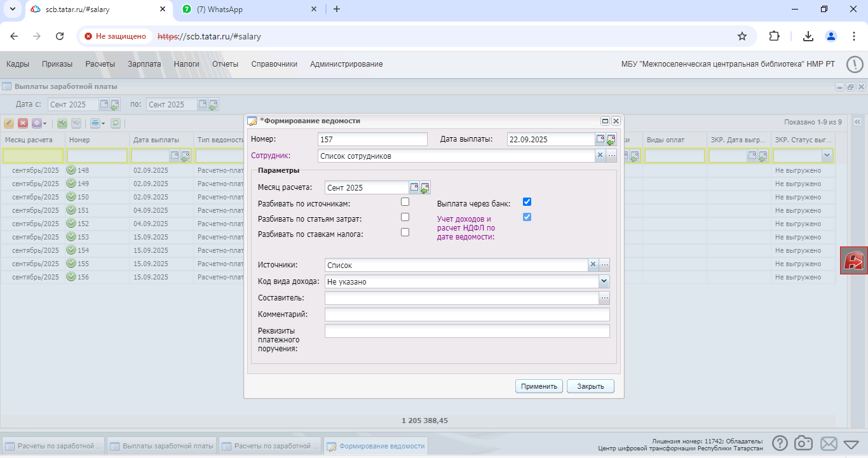
Task: Collapse side panel with double-chevron icon
Action: click(x=857, y=122)
